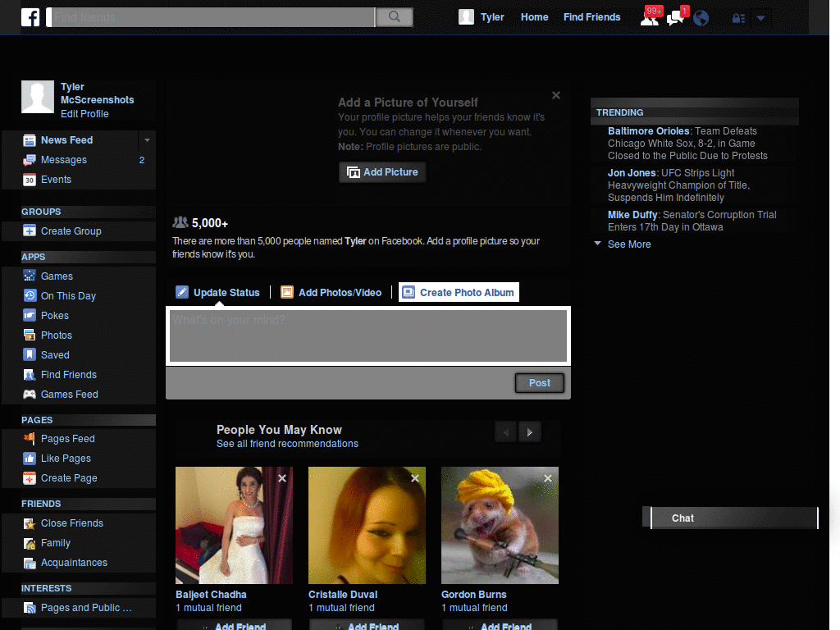Open Gordon Burns name link
Viewport: 840px width, 630px height.
(473, 595)
